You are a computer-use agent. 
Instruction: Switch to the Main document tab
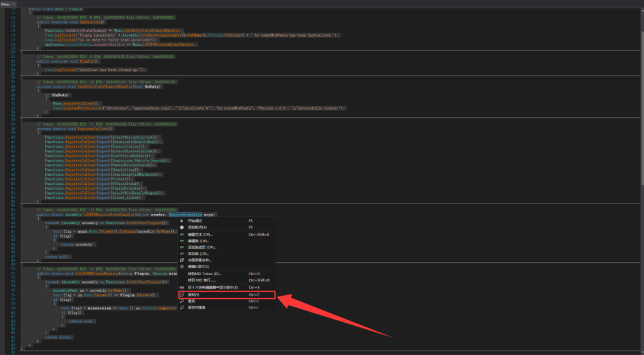click(x=5, y=4)
